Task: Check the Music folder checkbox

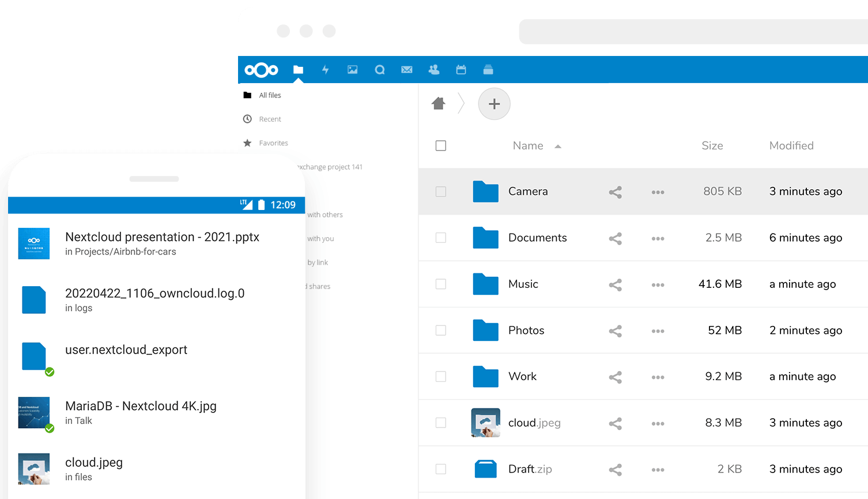Action: (441, 284)
